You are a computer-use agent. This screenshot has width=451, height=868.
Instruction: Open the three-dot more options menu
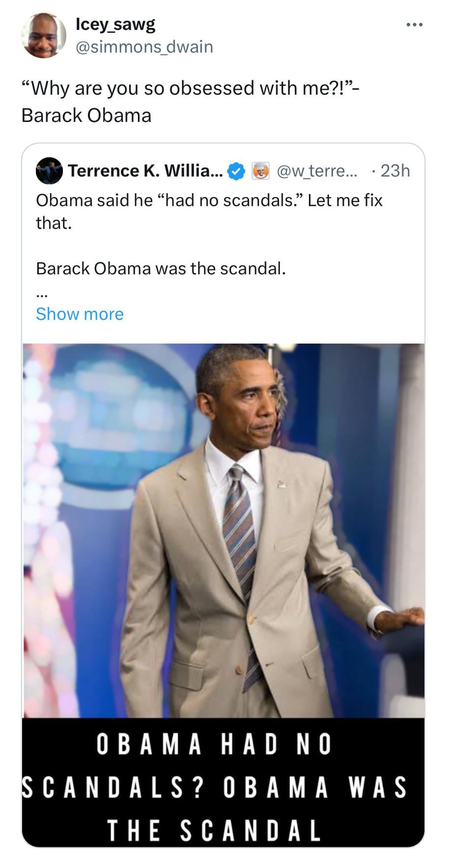(414, 25)
